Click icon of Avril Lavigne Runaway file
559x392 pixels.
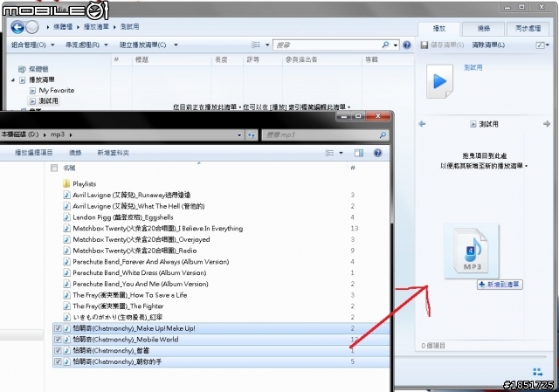pos(66,195)
